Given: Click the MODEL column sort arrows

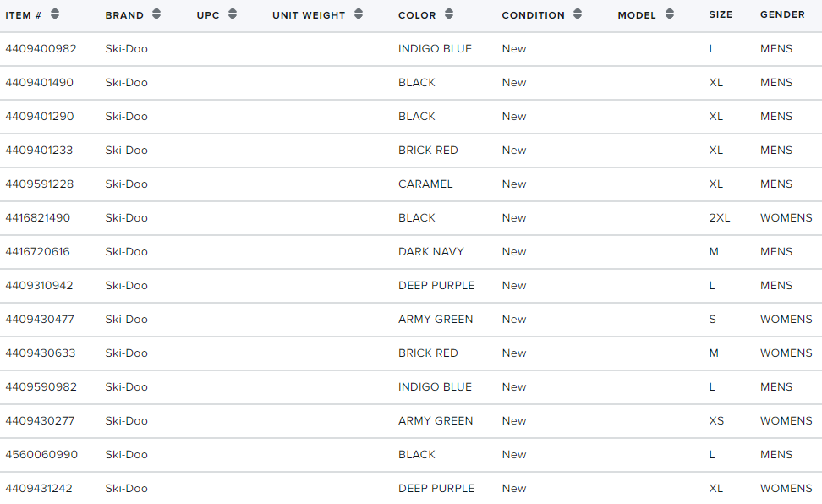Looking at the screenshot, I should pos(670,14).
